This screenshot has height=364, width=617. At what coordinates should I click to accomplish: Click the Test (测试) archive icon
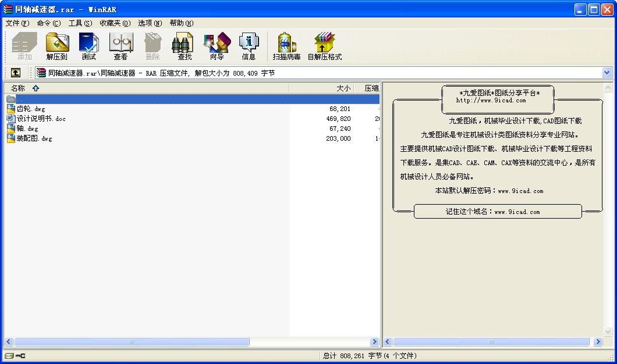click(88, 47)
